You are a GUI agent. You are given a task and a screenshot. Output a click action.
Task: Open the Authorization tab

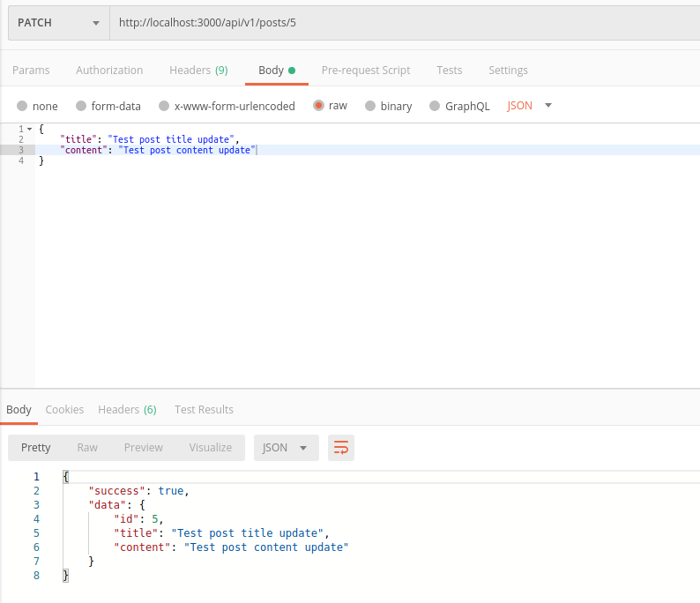click(109, 70)
